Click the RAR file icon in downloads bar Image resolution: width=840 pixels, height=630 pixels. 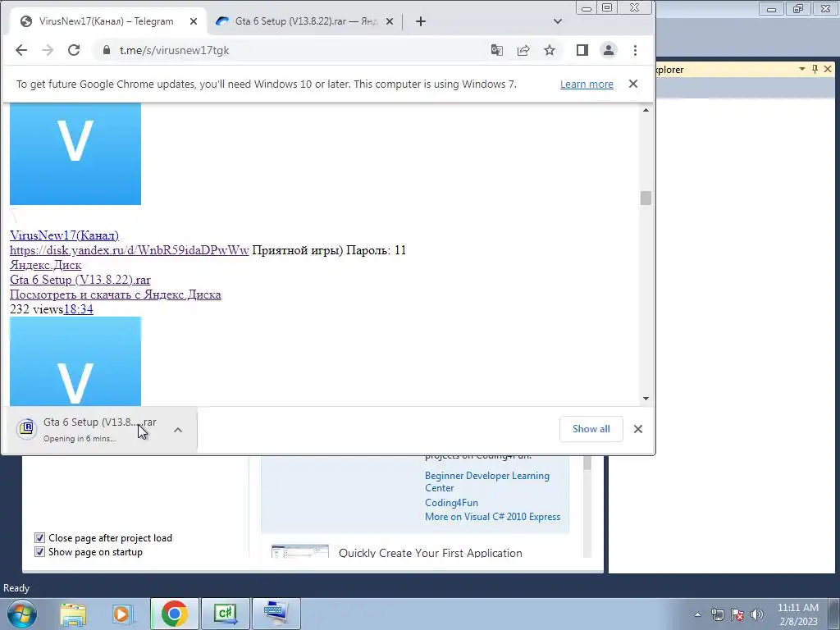[26, 429]
